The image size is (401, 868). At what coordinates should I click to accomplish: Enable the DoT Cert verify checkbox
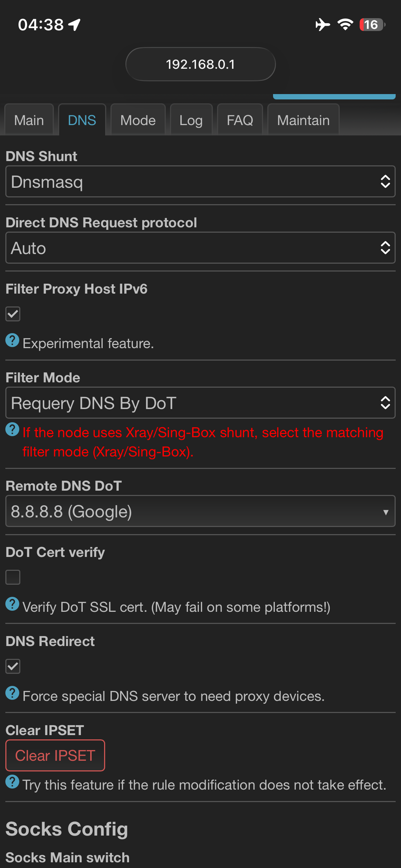(x=13, y=577)
